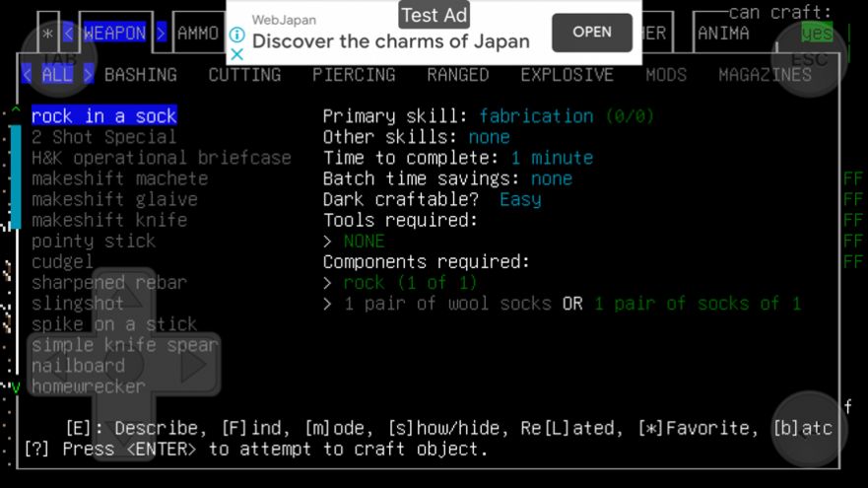Select the MAGAZINES subcategory

point(765,75)
